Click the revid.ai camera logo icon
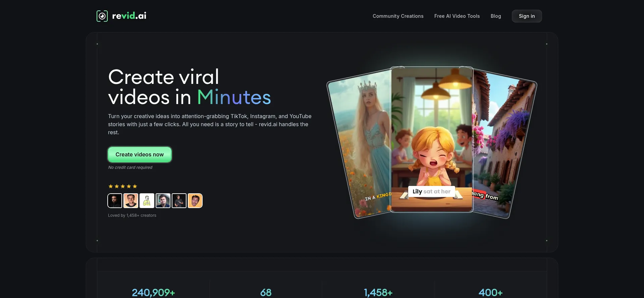Viewport: 644px width, 298px height. pyautogui.click(x=102, y=16)
